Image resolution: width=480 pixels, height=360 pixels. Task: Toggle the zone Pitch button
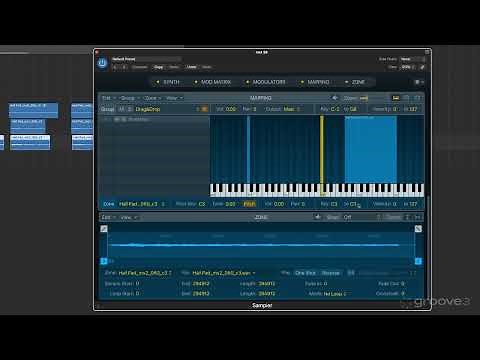pos(249,204)
